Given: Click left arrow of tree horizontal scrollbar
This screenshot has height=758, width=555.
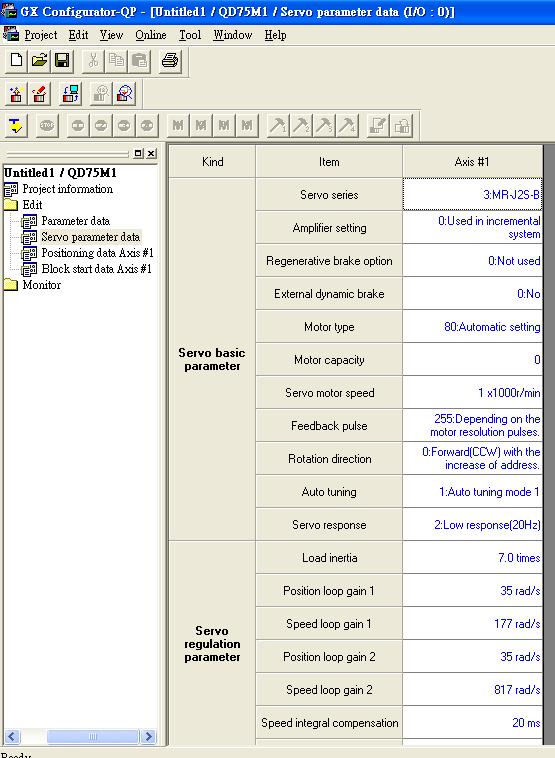Looking at the screenshot, I should click(12, 737).
